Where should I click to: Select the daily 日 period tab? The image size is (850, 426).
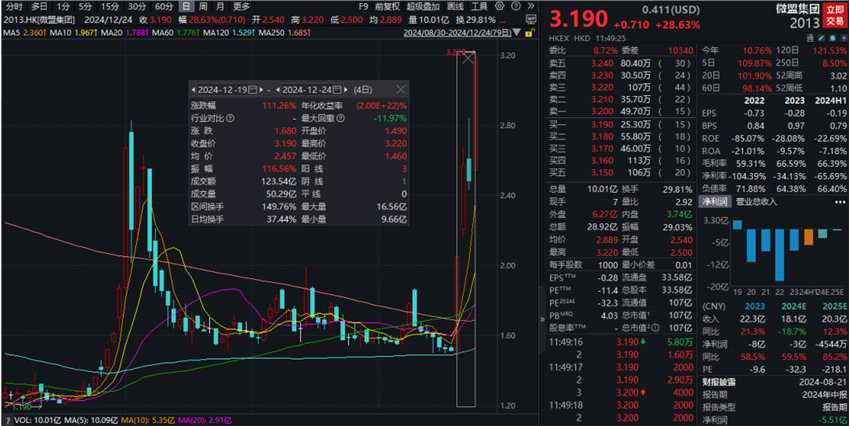(x=186, y=7)
